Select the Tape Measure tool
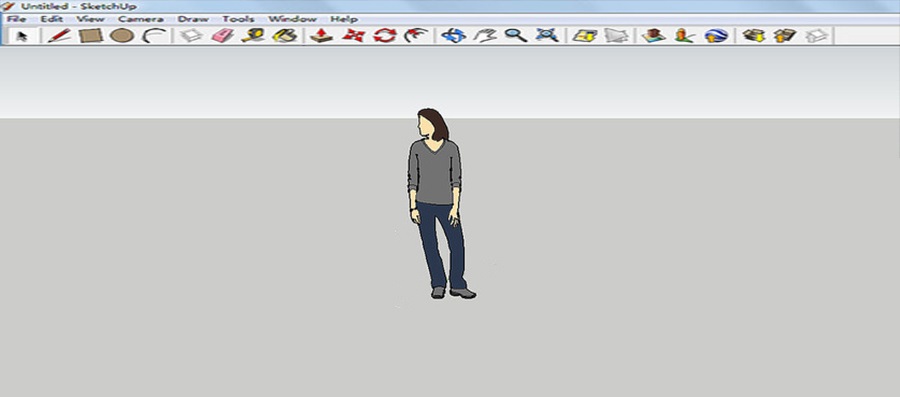Screen dimensions: 900x397 pyautogui.click(x=253, y=36)
